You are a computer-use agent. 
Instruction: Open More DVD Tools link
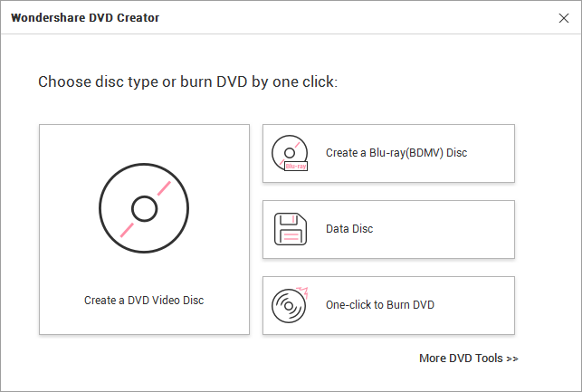point(469,359)
